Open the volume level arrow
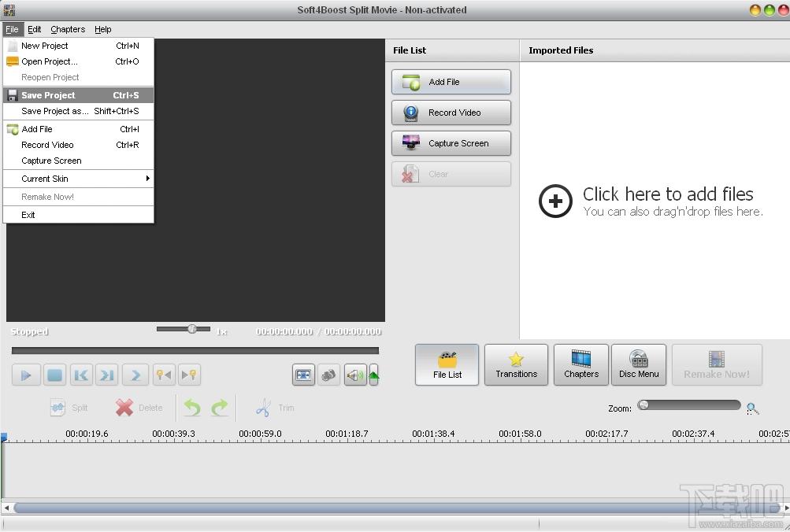Screen dimensions: 790x532 coord(374,375)
